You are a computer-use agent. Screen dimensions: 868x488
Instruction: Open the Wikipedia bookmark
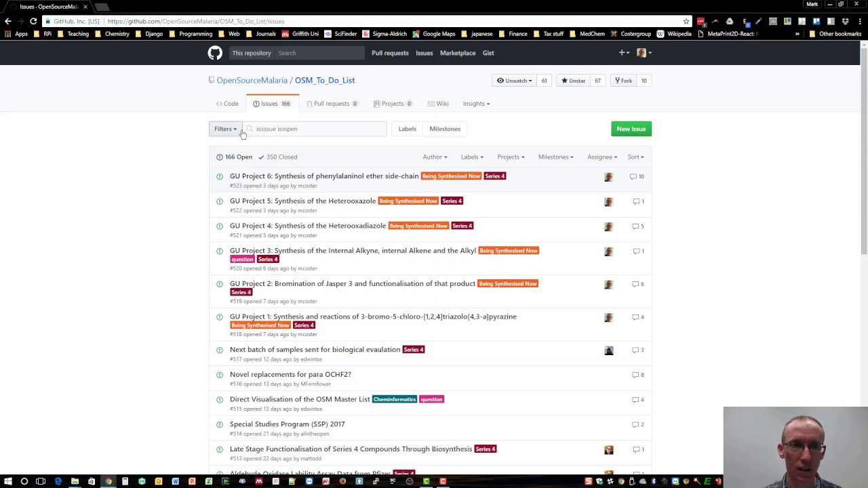tap(674, 34)
